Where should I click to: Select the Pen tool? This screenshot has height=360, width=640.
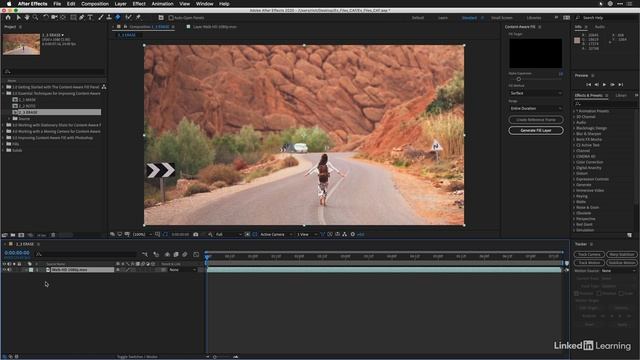pyautogui.click(x=82, y=18)
